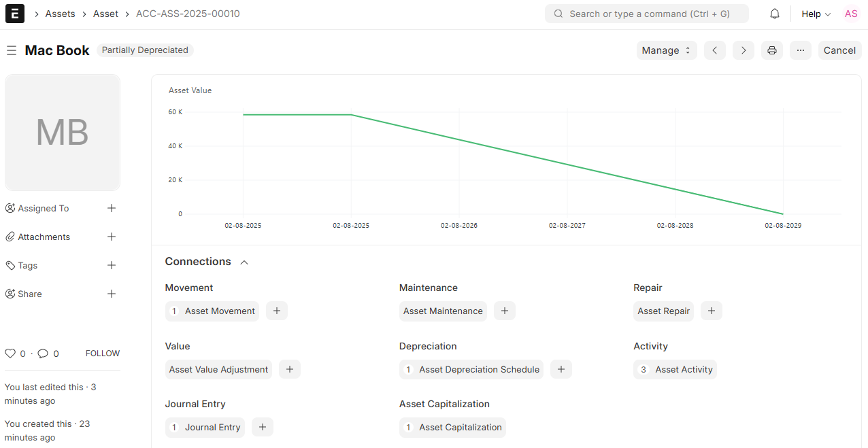Open the three-dot more options menu
This screenshot has width=868, height=448.
click(800, 50)
